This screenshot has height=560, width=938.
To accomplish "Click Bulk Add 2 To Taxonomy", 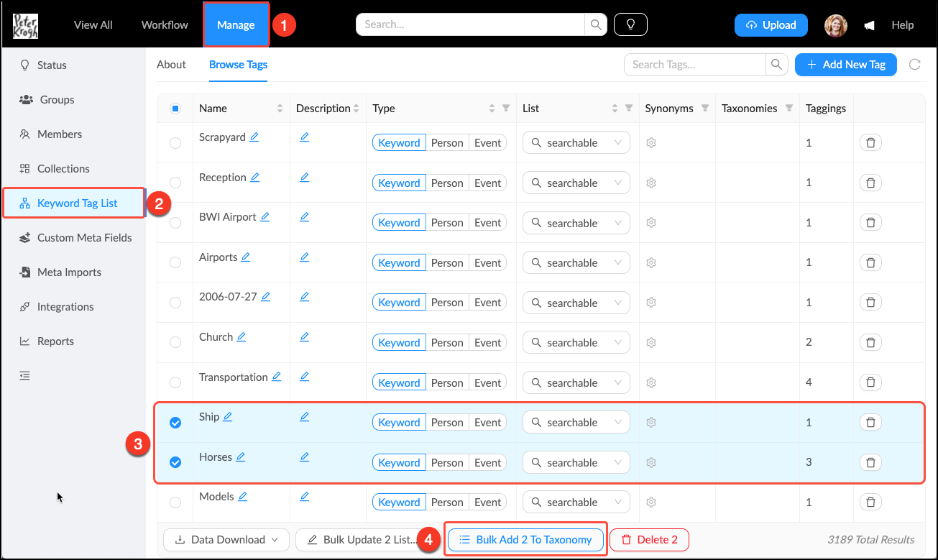I will click(525, 540).
